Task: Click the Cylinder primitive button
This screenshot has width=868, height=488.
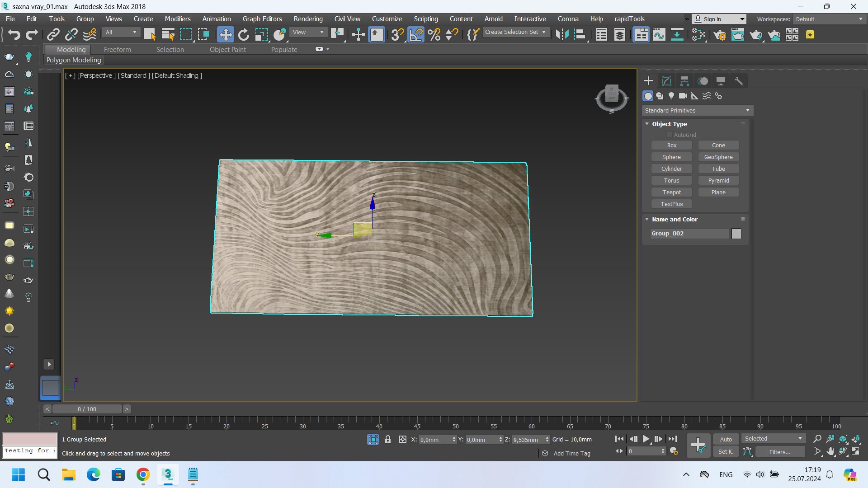Action: (x=671, y=169)
